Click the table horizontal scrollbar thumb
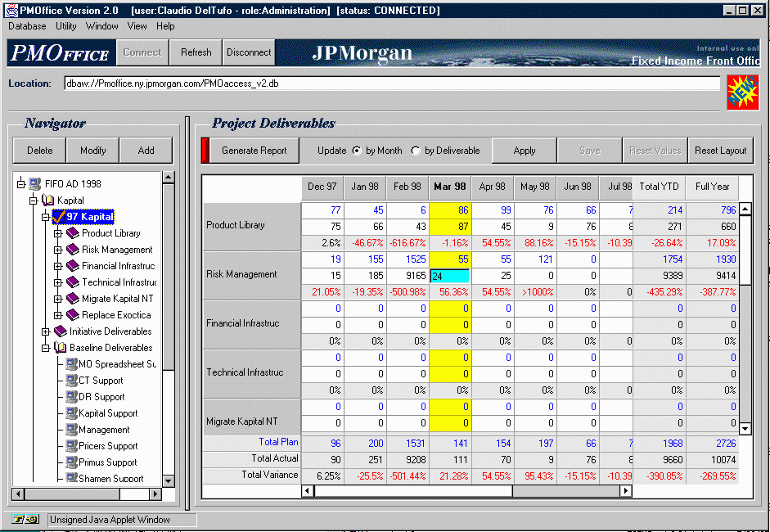This screenshot has width=770, height=532. 413,490
